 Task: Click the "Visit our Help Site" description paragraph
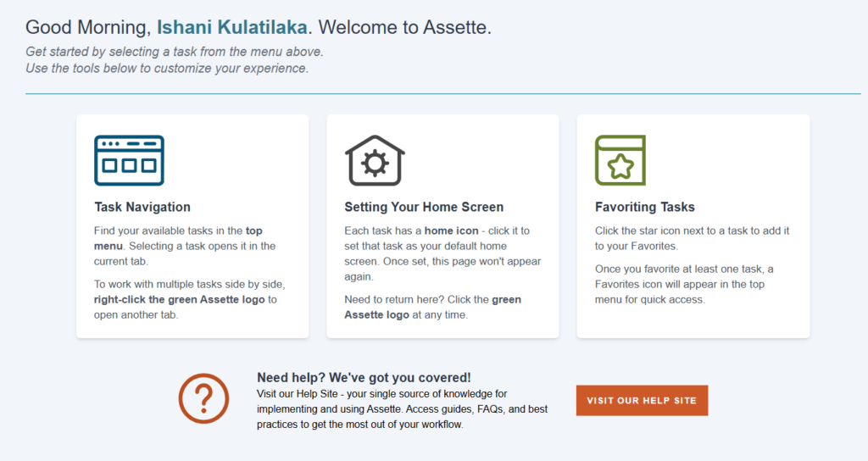tap(403, 409)
